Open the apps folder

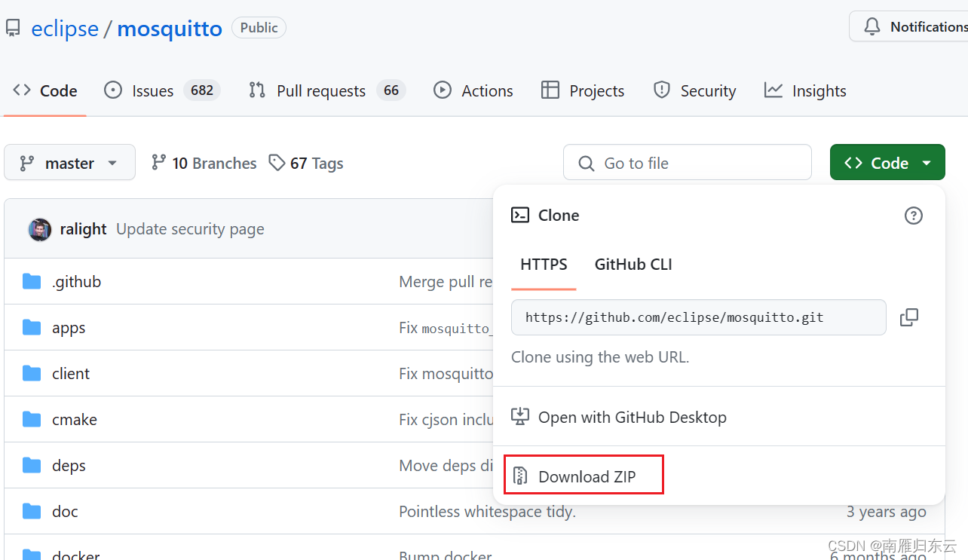pos(69,328)
